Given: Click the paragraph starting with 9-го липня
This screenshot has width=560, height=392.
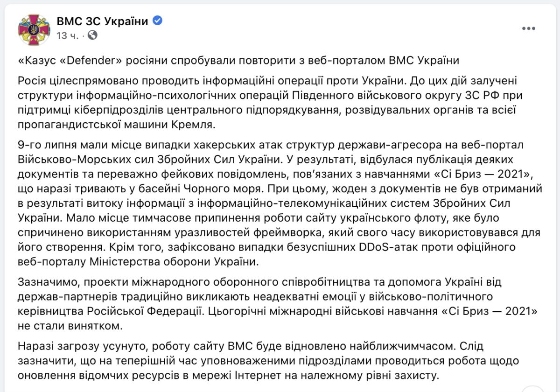Looking at the screenshot, I should tap(280, 202).
